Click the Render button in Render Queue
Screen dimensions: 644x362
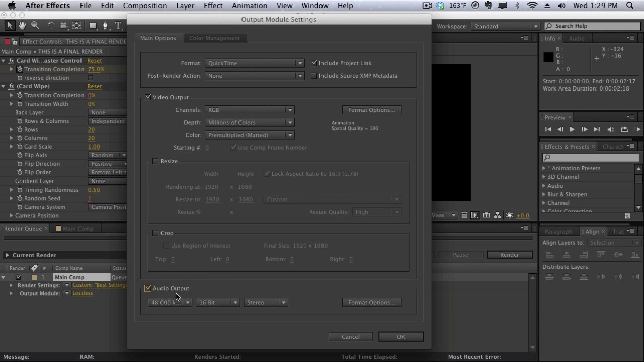click(510, 255)
